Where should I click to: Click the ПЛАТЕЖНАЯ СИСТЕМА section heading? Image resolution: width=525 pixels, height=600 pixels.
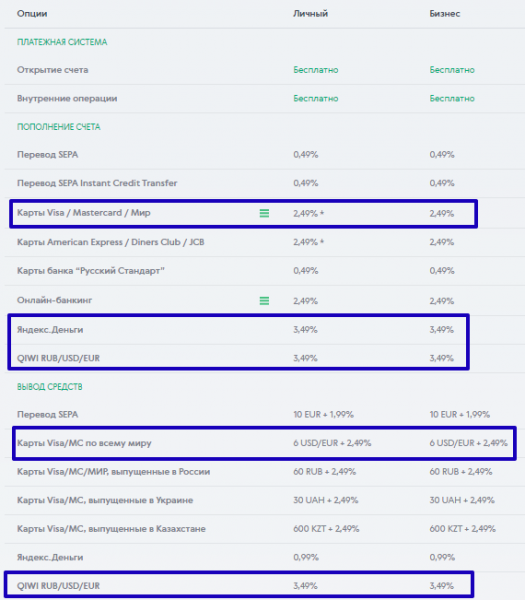62,42
